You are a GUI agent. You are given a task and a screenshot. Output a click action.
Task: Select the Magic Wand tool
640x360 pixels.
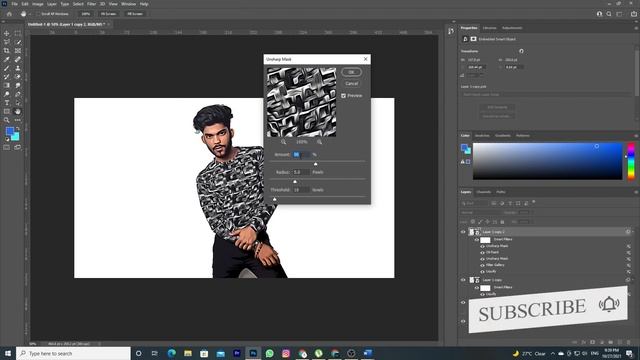pos(18,42)
